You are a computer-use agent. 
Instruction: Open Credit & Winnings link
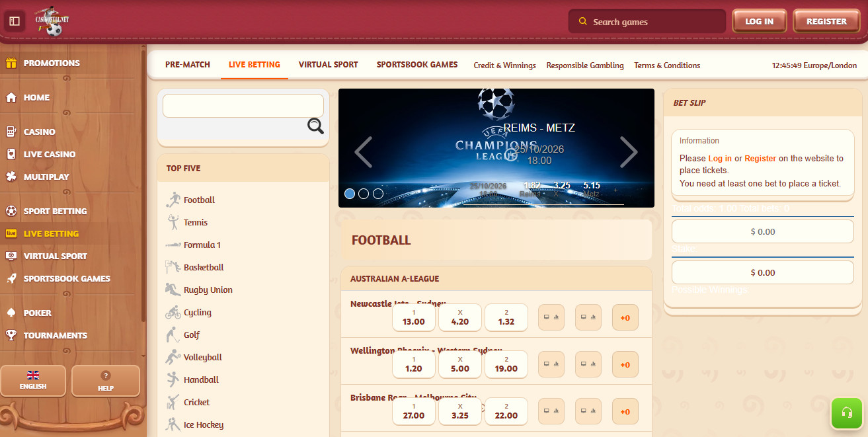[504, 65]
